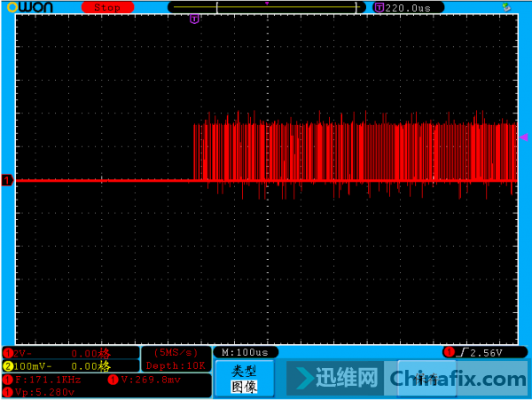Click the yellow channel 2 number icon

pos(8,365)
